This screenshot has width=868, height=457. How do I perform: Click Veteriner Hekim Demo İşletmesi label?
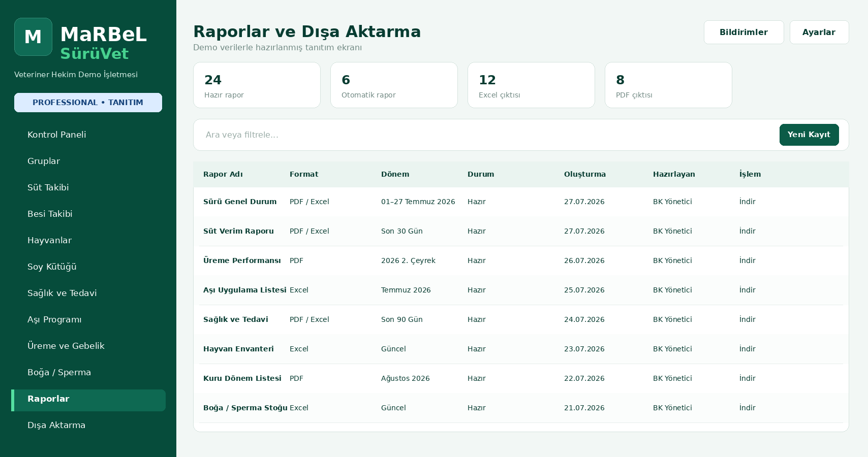point(76,75)
